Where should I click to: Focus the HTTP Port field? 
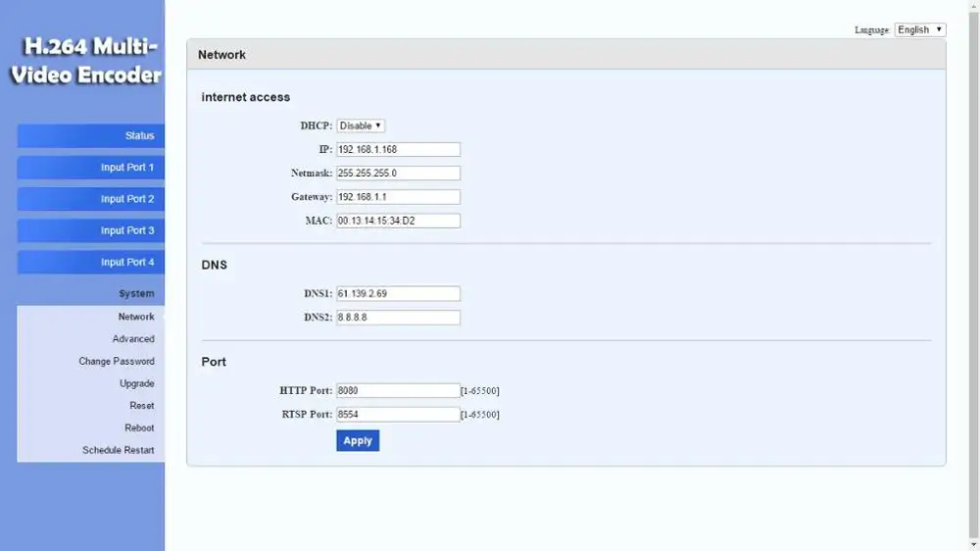click(398, 390)
